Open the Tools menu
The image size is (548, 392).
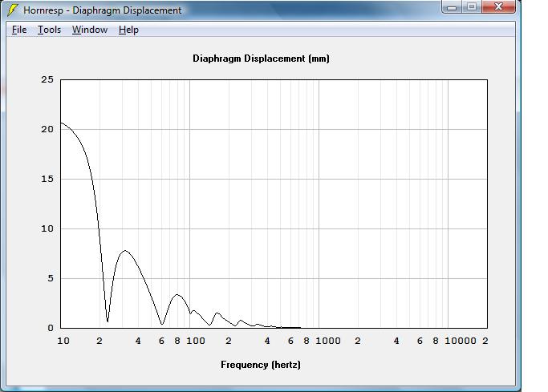pyautogui.click(x=49, y=30)
